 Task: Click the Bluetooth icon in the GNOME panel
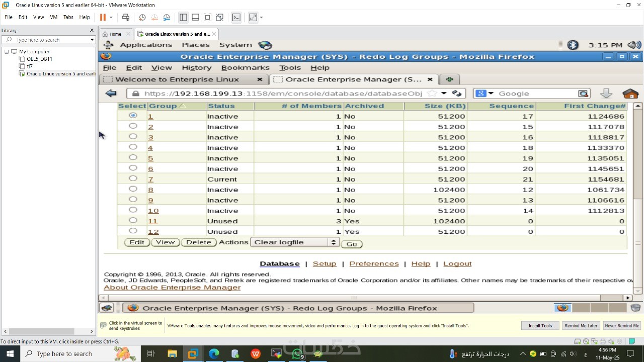tap(573, 45)
